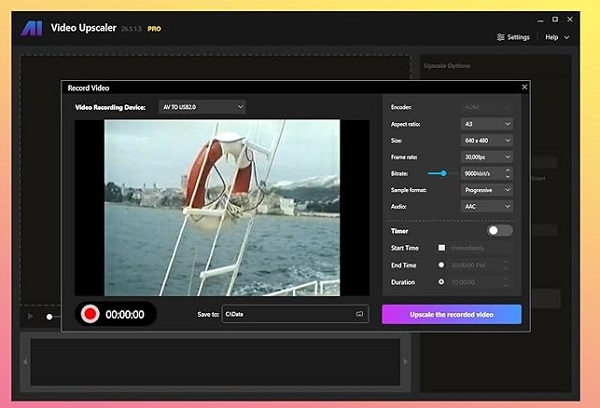This screenshot has height=408, width=600.
Task: Click Upscale the recorded video button
Action: 451,314
